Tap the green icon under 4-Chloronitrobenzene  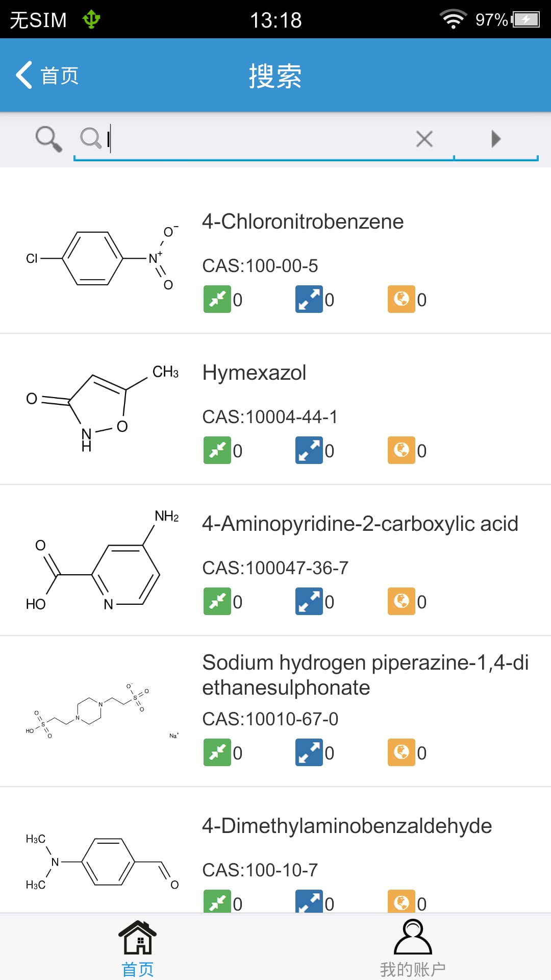[217, 299]
